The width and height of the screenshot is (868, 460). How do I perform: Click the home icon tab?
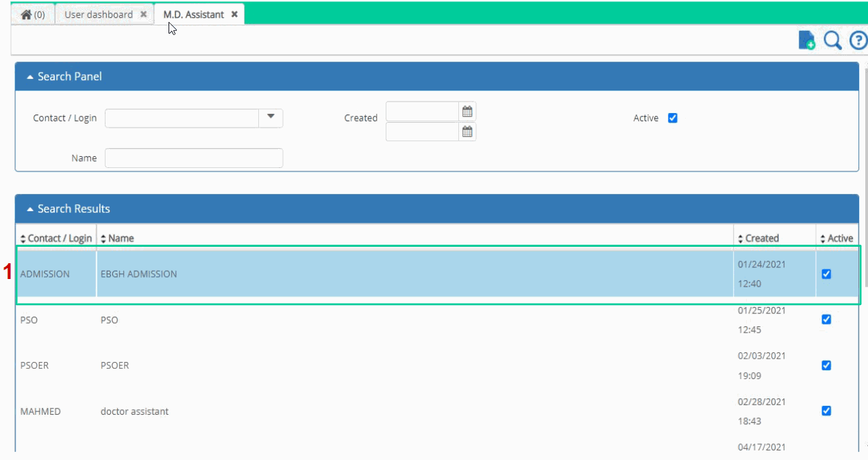(x=32, y=14)
